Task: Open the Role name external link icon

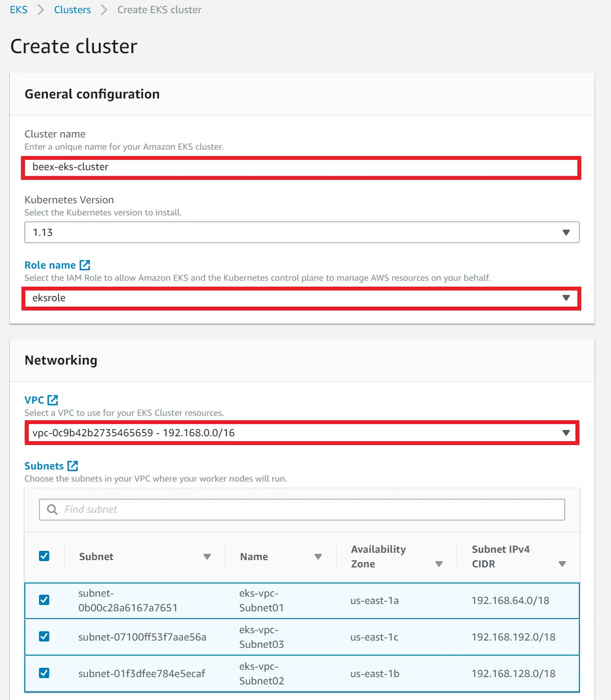Action: tap(85, 265)
